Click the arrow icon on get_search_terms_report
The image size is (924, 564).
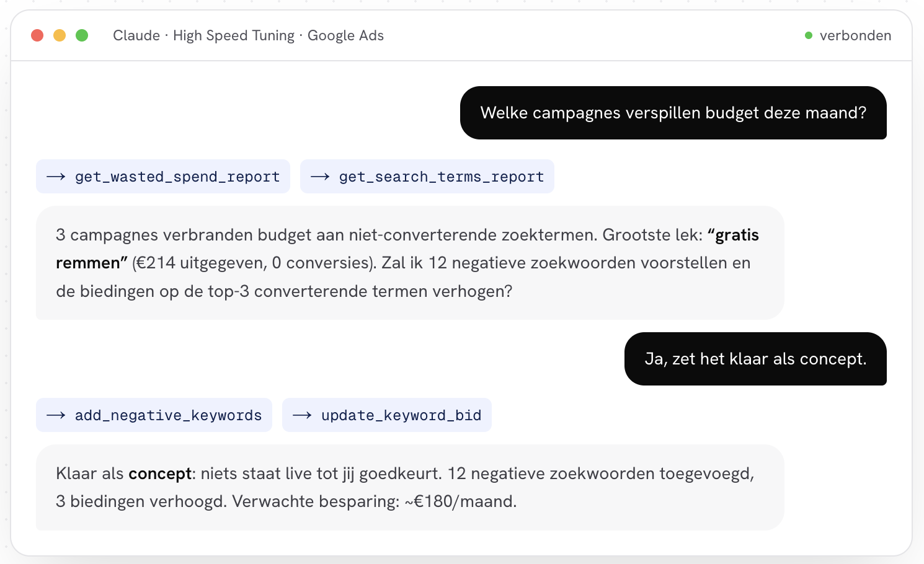321,177
